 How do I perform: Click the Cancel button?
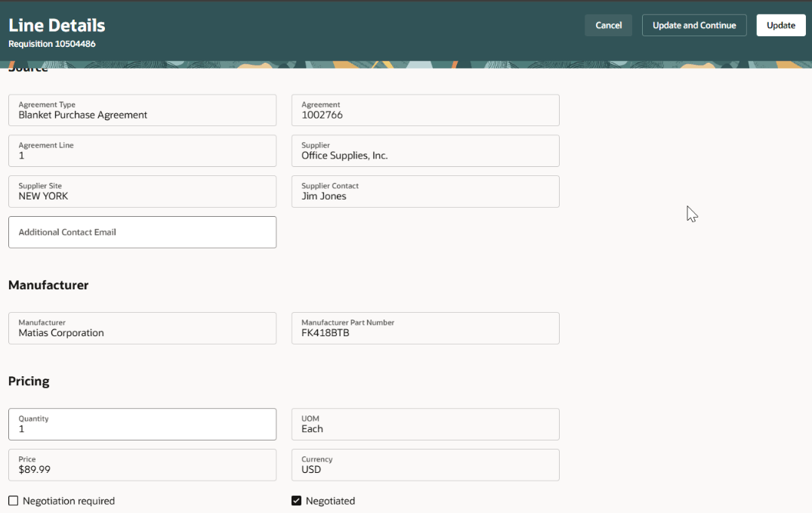[608, 25]
